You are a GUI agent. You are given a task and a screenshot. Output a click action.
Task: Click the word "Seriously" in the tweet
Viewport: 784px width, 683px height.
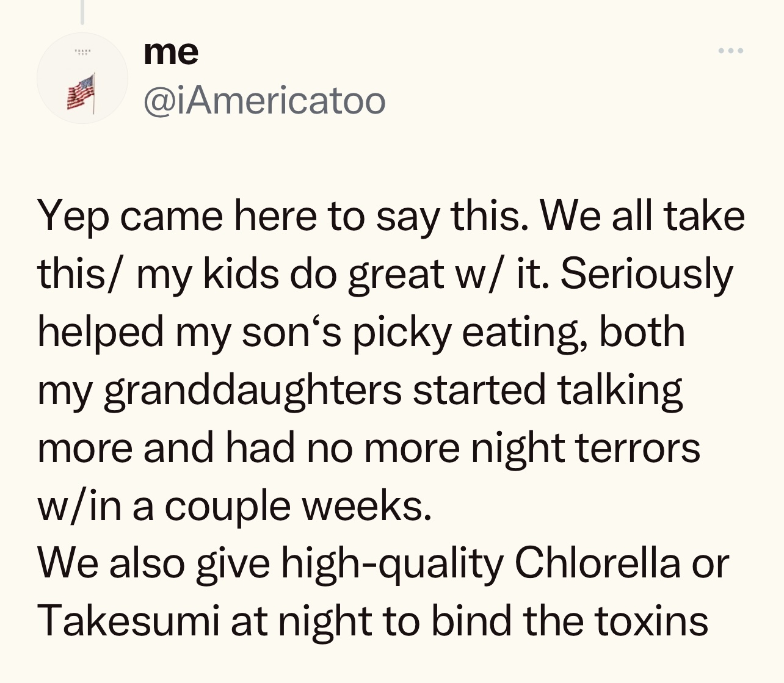coord(646,275)
